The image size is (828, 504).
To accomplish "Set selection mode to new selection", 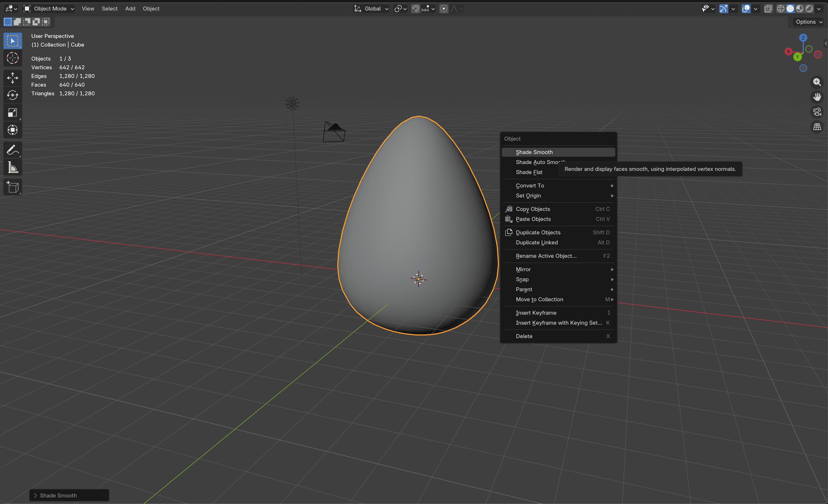I will 8,22.
